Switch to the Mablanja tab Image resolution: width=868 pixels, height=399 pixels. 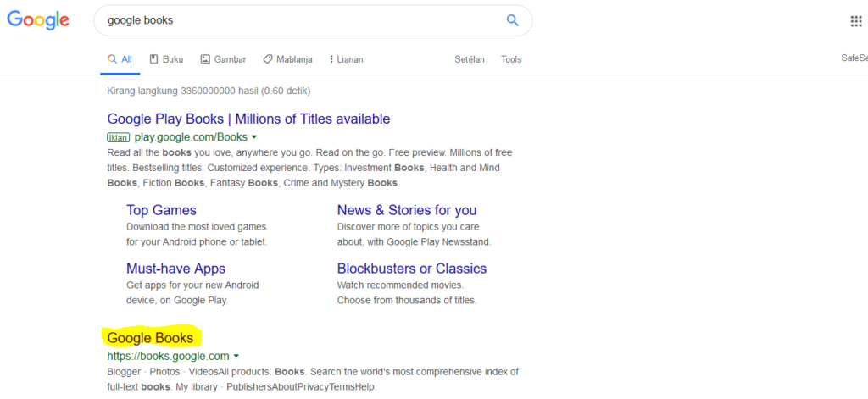pyautogui.click(x=288, y=59)
